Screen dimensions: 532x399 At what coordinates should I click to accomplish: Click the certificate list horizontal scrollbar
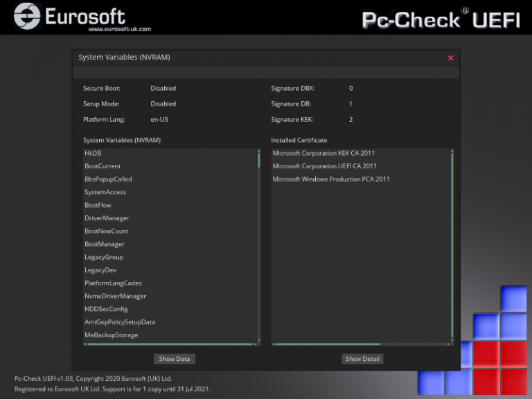click(328, 344)
